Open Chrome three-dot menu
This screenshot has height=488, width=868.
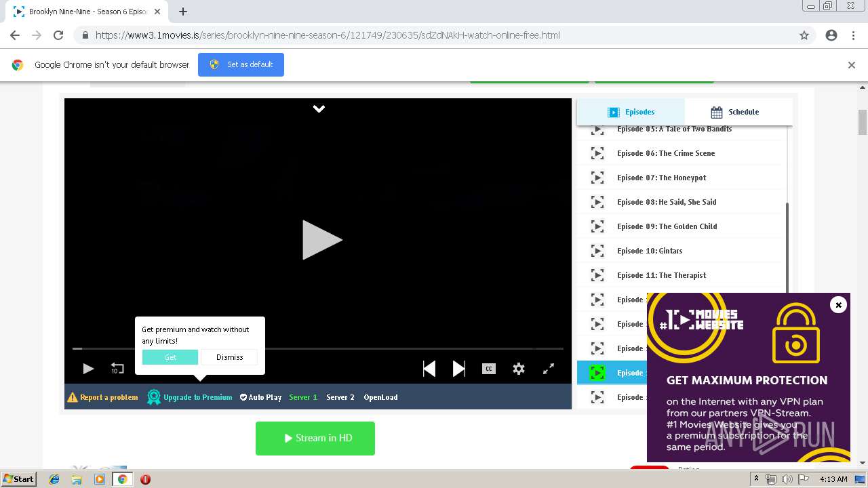[853, 35]
